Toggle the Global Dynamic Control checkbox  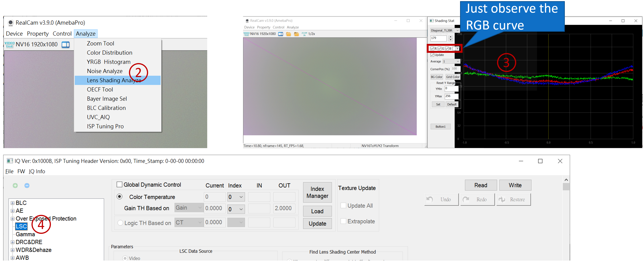pyautogui.click(x=120, y=185)
